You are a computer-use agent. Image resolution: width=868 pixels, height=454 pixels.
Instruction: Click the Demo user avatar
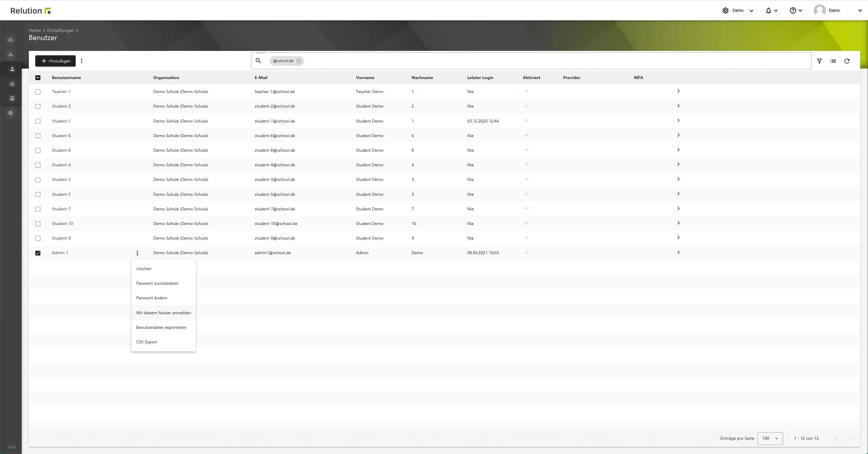click(819, 11)
